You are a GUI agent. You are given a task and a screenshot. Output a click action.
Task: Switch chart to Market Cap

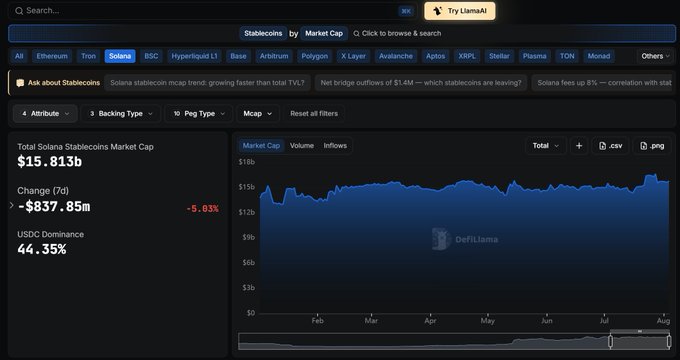261,146
